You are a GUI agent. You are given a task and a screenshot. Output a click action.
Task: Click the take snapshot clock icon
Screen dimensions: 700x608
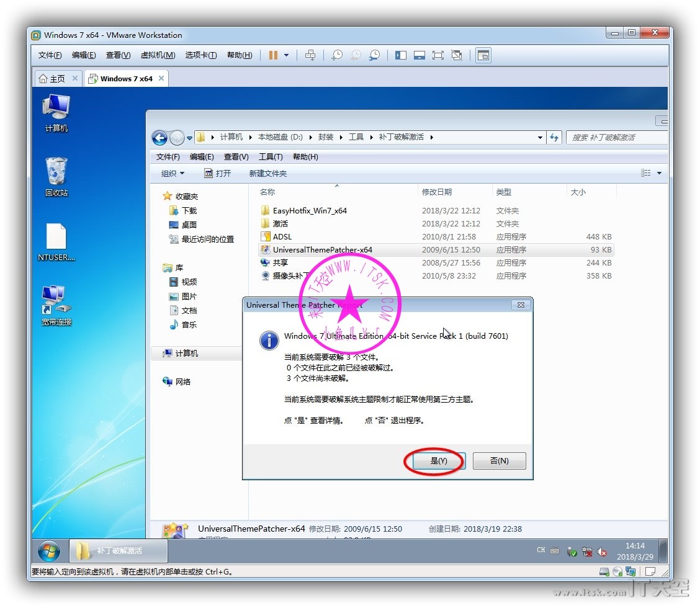[337, 55]
